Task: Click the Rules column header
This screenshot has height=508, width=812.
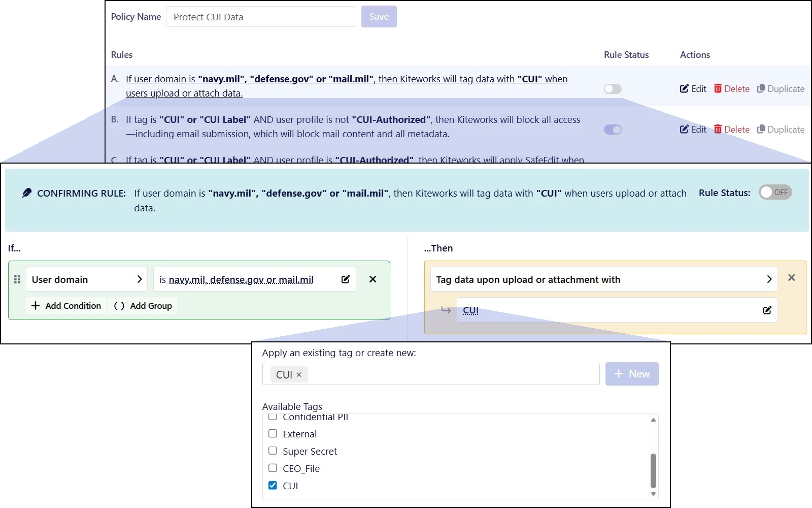Action: click(x=122, y=55)
